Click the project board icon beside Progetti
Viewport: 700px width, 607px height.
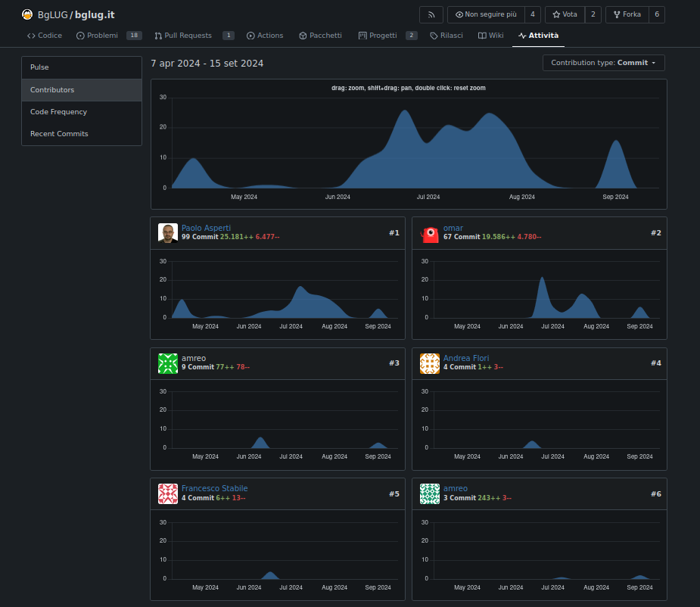point(362,36)
